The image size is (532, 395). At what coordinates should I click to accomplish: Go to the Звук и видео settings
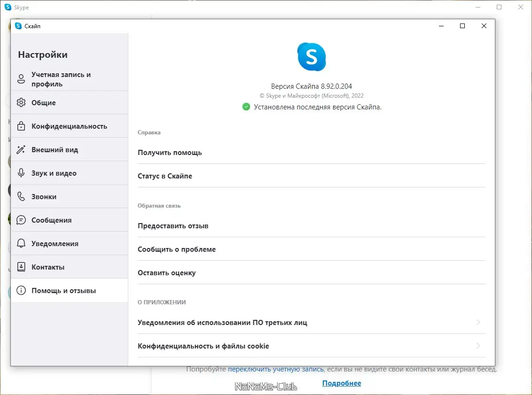tap(70, 173)
